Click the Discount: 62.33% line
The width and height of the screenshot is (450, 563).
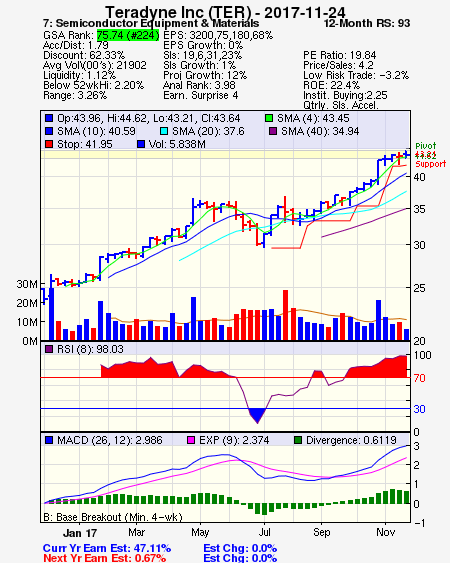[84, 55]
